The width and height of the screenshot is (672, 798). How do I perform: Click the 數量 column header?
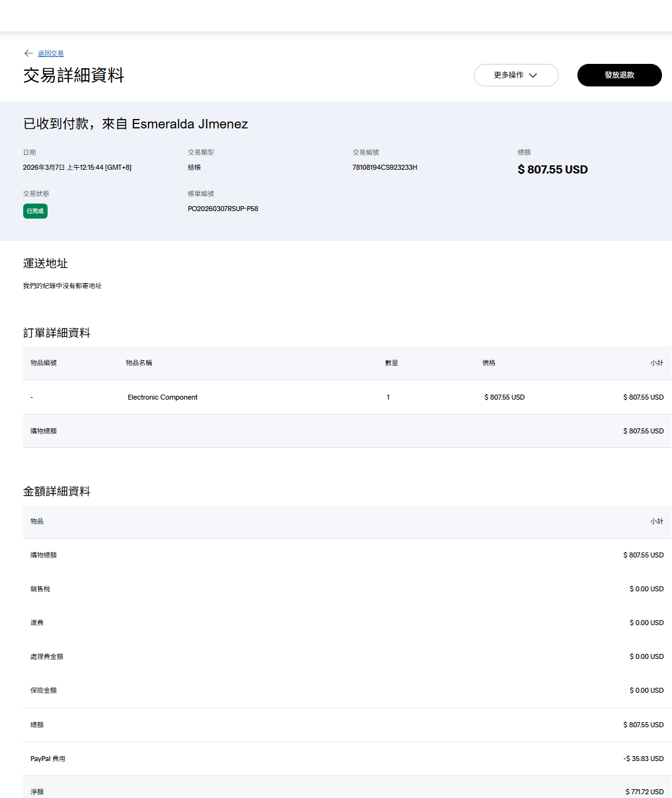tap(391, 363)
